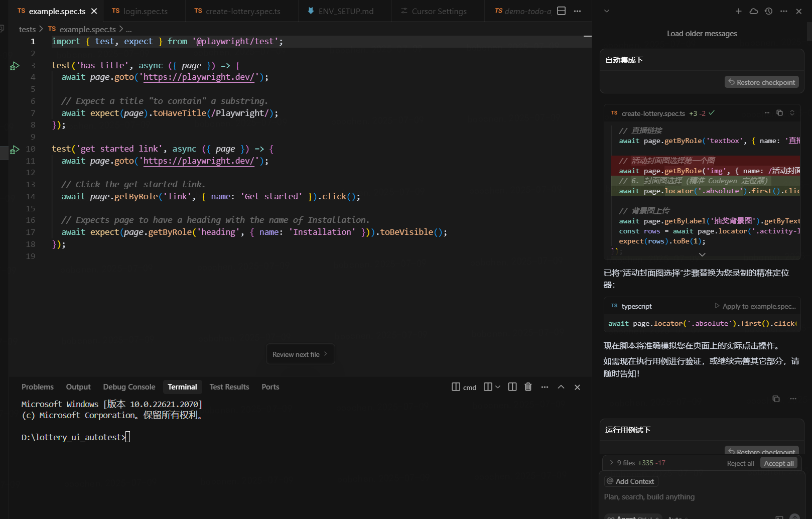Load older messages in chat
Viewport: 812px width, 519px height.
702,34
